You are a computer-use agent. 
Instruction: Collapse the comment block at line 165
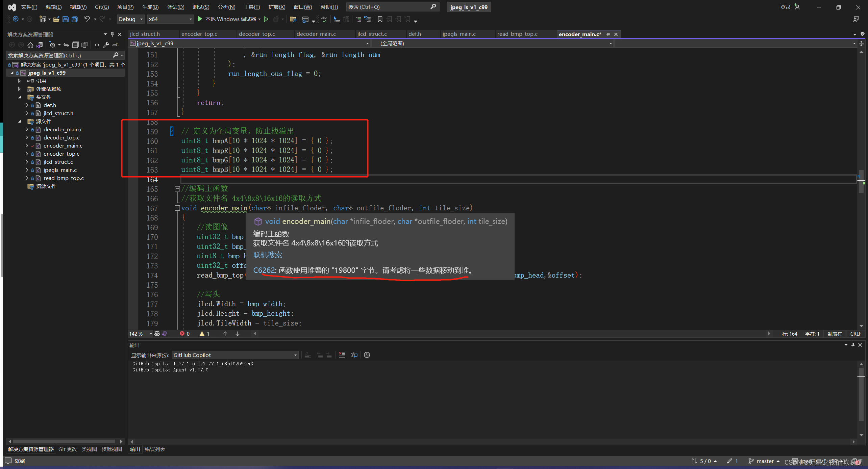(x=177, y=189)
